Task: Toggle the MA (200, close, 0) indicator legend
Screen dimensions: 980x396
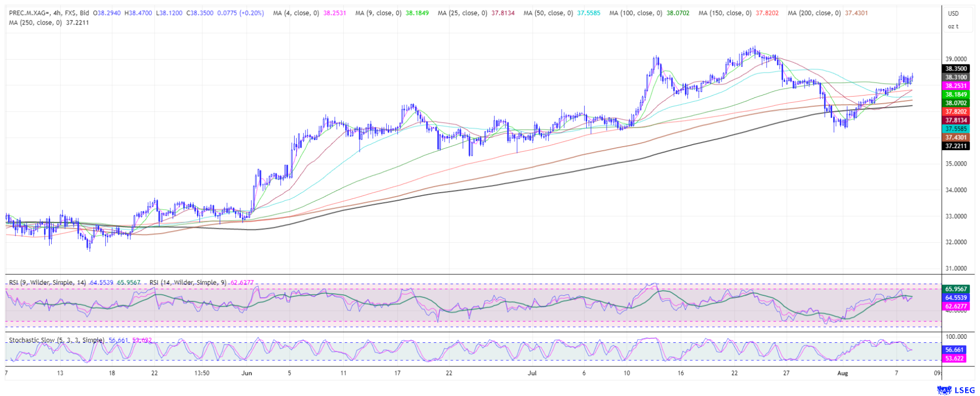Action: click(x=814, y=13)
